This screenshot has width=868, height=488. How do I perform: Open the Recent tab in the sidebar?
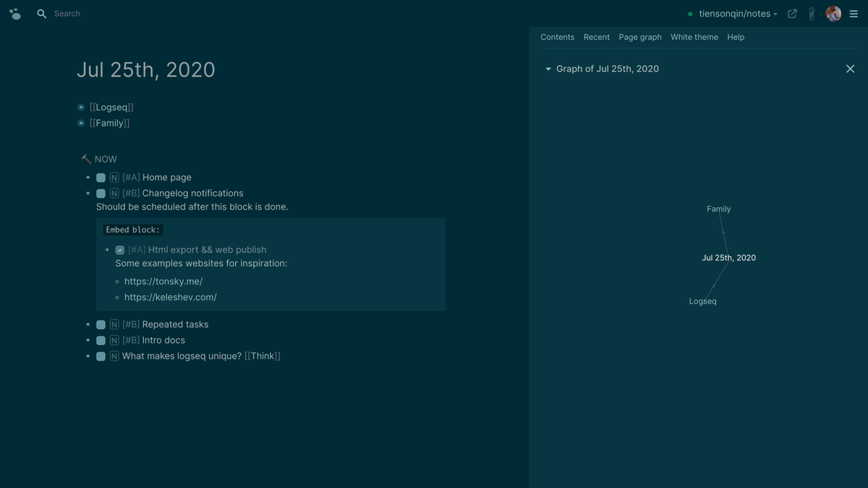coord(596,37)
